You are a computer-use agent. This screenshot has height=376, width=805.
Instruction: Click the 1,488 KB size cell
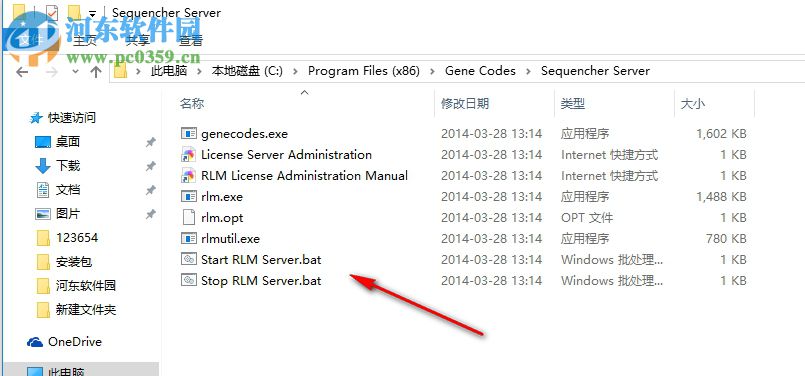pyautogui.click(x=721, y=197)
